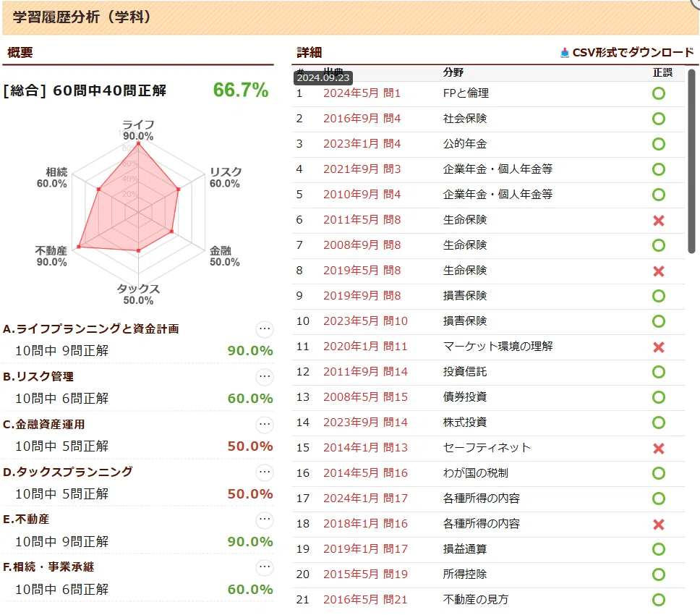Open question 2019年5月 問8
This screenshot has width=700, height=615.
coord(362,271)
